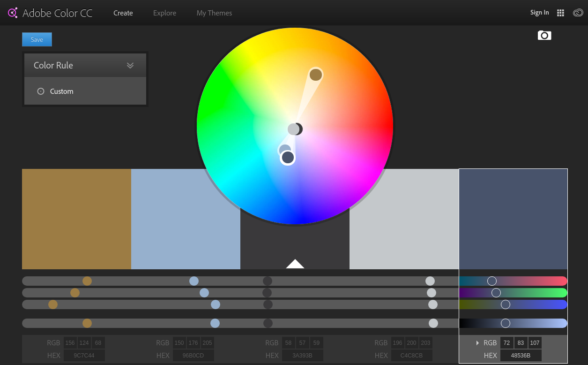Viewport: 588px width, 365px height.
Task: Open the Creative Cloud icon
Action: coord(578,13)
